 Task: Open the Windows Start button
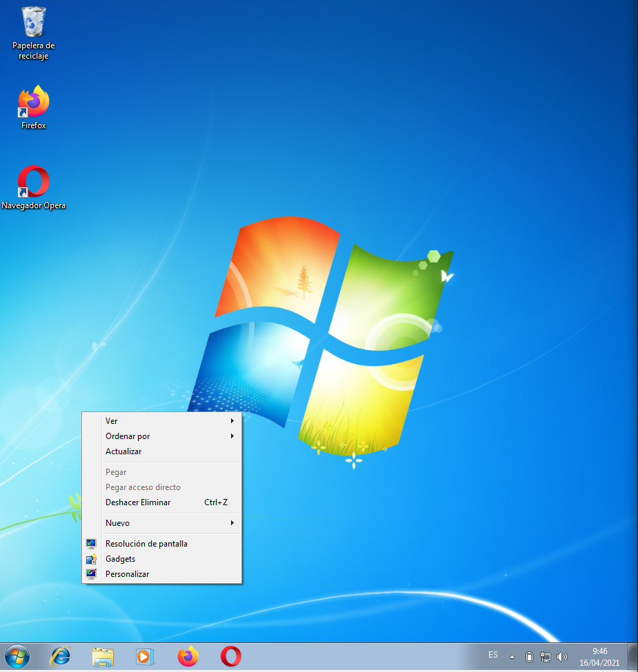point(17,656)
